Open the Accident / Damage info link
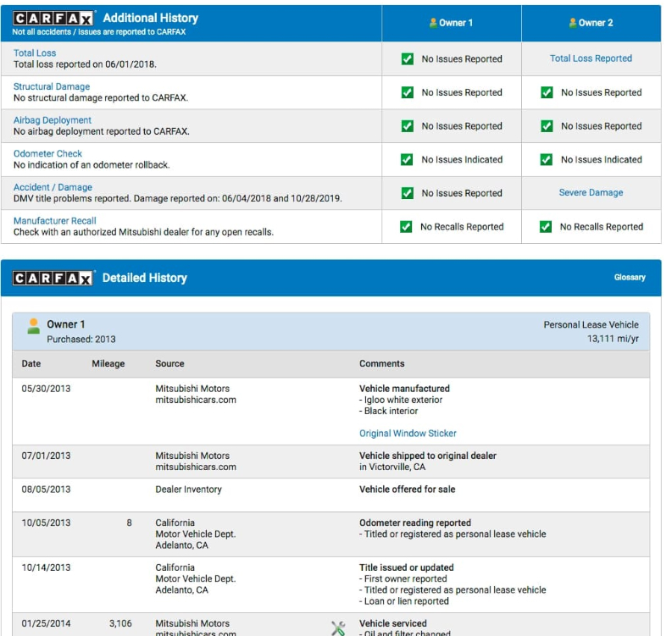This screenshot has width=672, height=636. click(x=53, y=187)
